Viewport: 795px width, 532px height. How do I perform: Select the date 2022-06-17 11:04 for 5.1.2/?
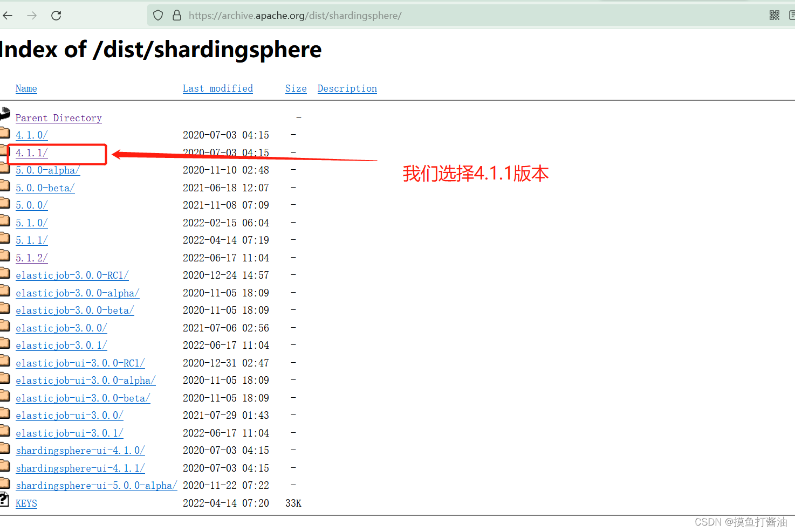pos(226,258)
